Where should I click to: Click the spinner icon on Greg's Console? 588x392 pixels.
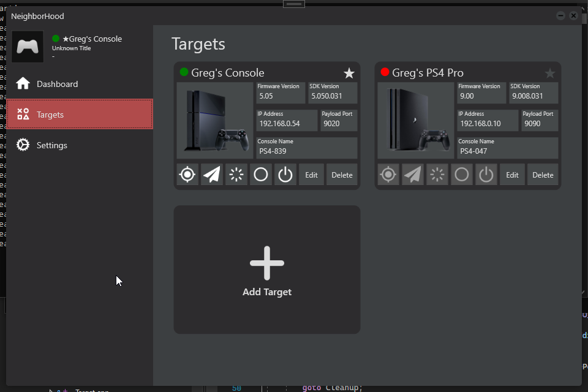(x=236, y=175)
